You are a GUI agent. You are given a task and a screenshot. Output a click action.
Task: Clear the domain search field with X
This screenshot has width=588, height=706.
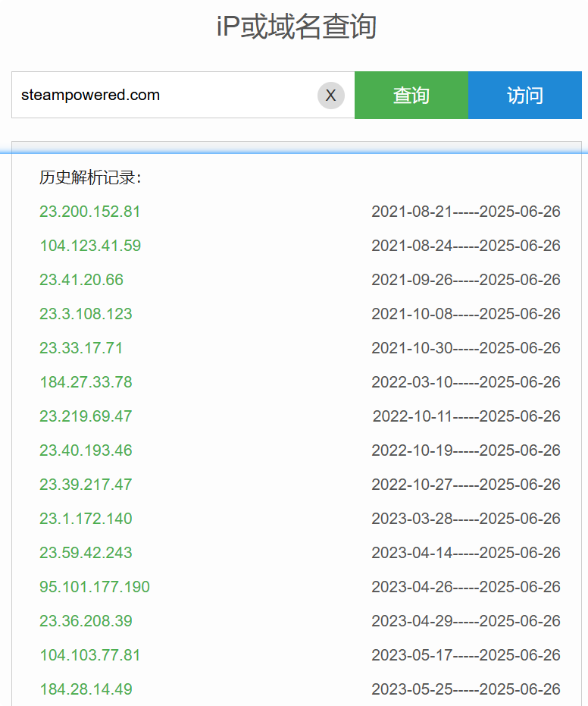(x=330, y=96)
